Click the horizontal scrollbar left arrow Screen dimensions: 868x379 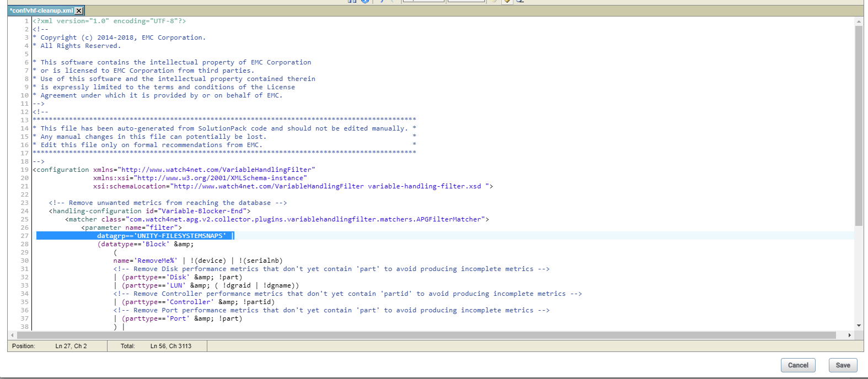pyautogui.click(x=12, y=335)
